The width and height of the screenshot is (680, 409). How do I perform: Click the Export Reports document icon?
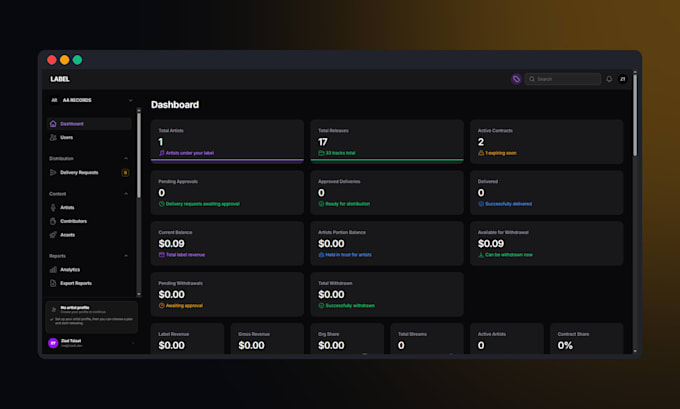pos(53,283)
